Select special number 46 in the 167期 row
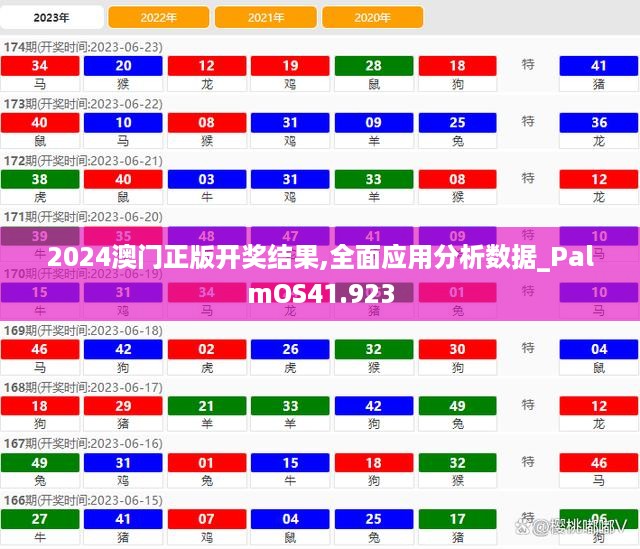The height and width of the screenshot is (549, 640). click(599, 463)
